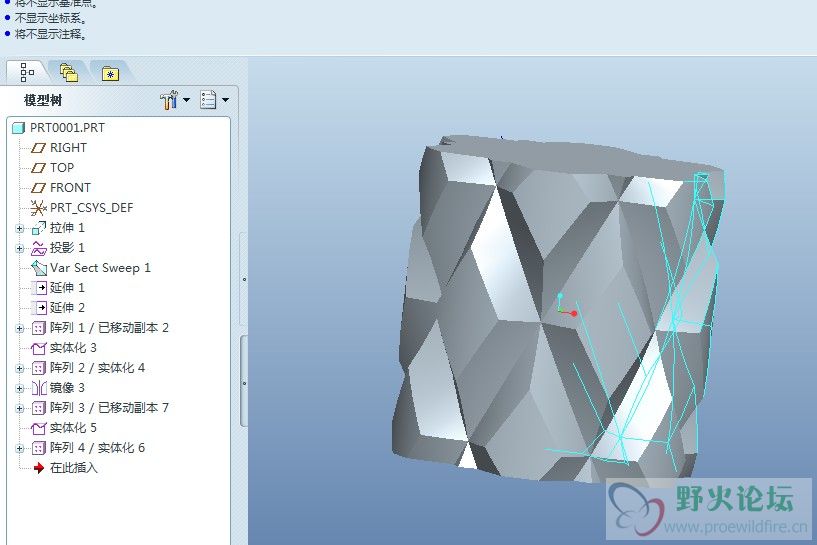Click the 延伸 1 extend icon

click(39, 288)
